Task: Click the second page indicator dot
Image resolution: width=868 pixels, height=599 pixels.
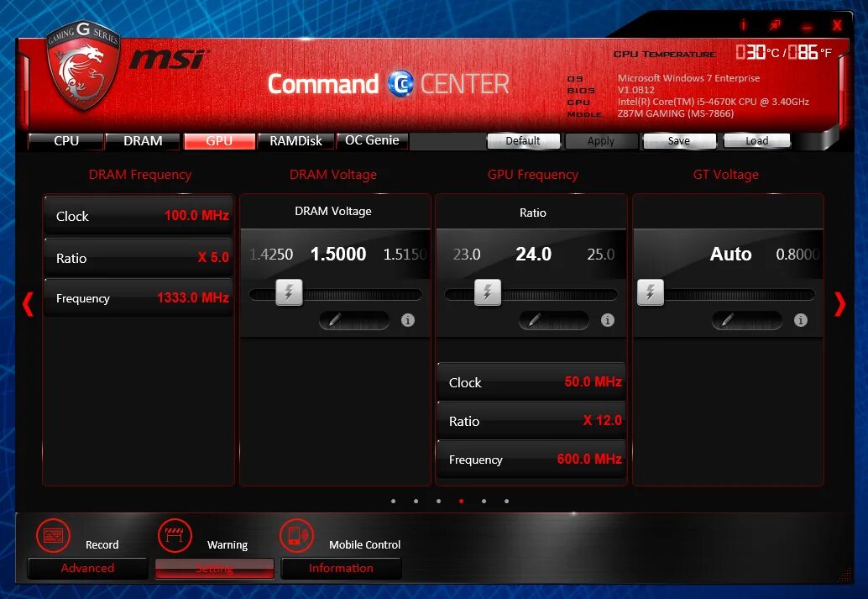Action: point(416,502)
